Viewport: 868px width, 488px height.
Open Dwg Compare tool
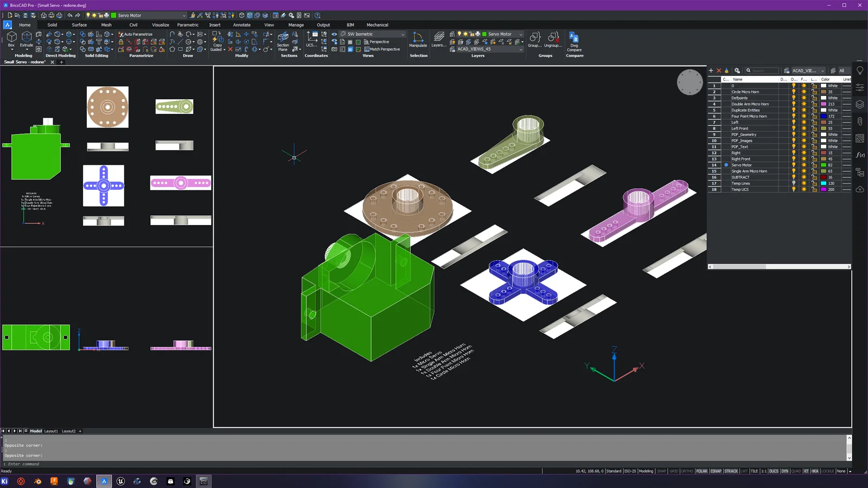pyautogui.click(x=574, y=41)
